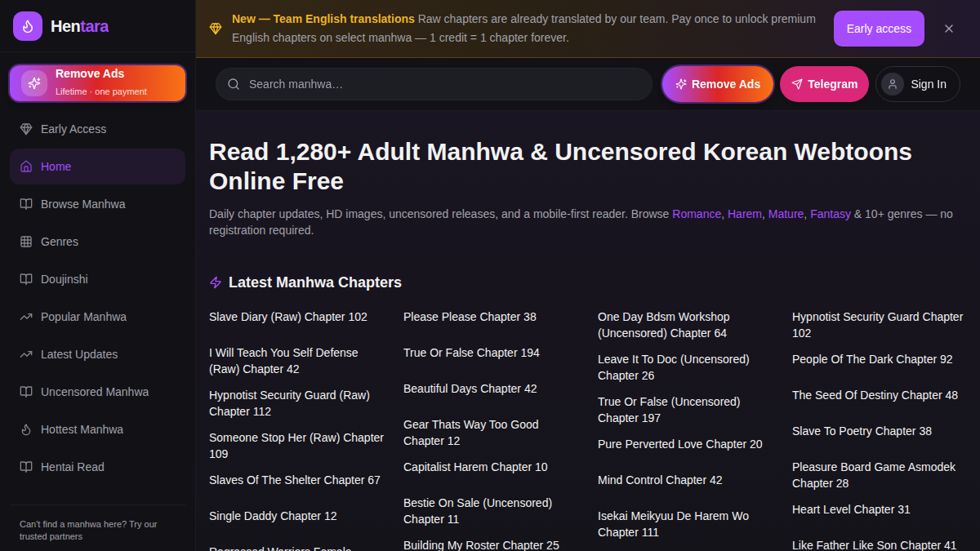980x551 pixels.
Task: Open "Please Please Chapter 38"
Action: pos(470,317)
